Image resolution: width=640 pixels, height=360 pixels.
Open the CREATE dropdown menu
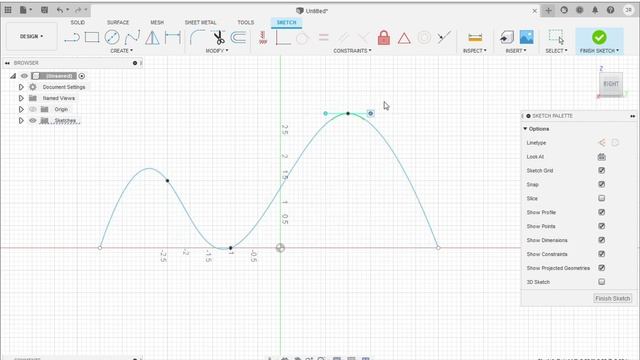point(121,51)
